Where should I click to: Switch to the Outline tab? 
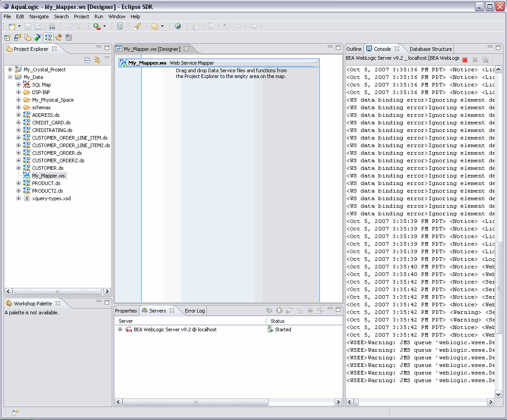click(x=354, y=49)
